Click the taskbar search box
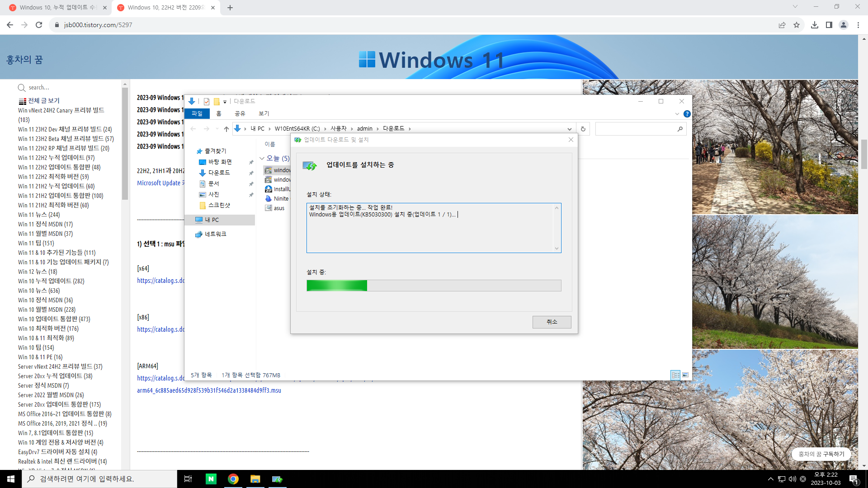This screenshot has height=488, width=868. [99, 479]
